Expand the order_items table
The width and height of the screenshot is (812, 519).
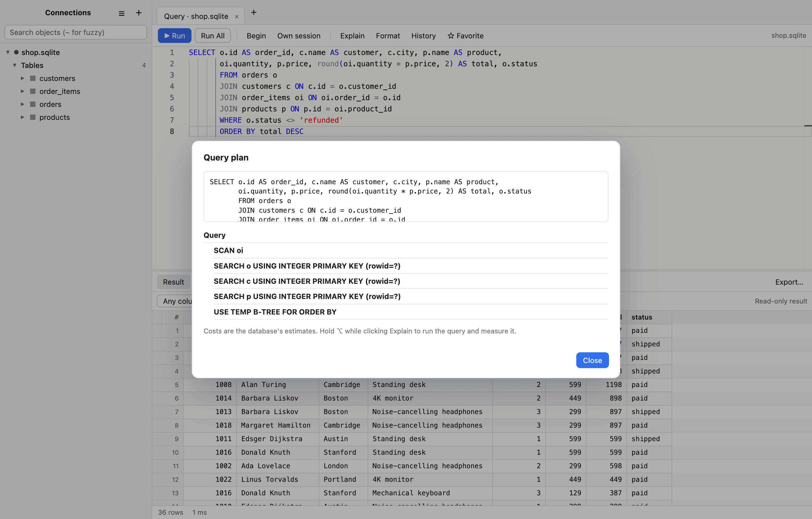click(x=23, y=91)
